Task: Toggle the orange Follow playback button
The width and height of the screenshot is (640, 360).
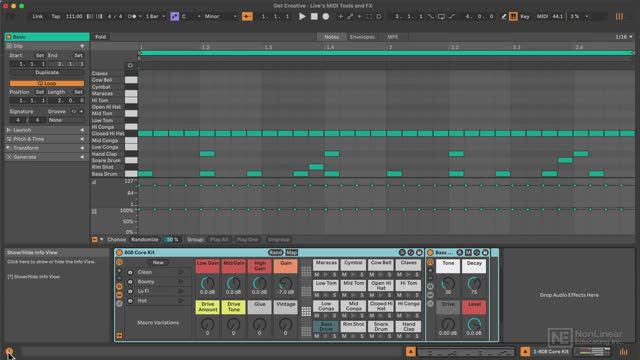Action: 247,16
